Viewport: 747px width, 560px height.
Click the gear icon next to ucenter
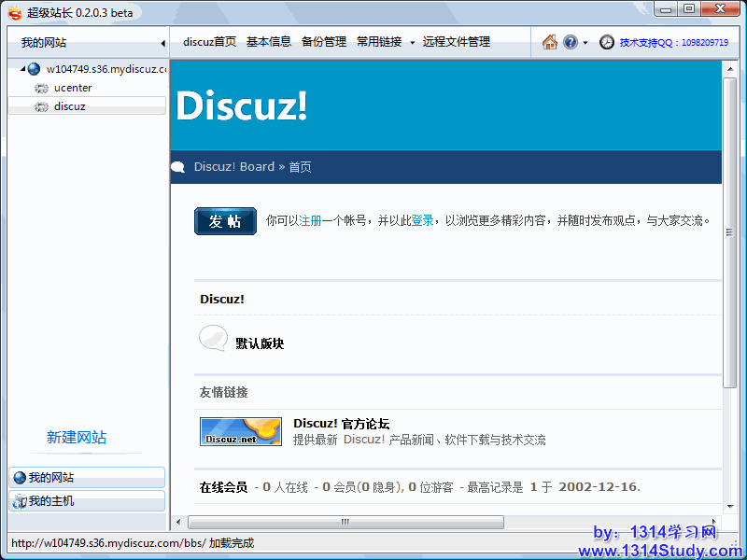tap(41, 88)
